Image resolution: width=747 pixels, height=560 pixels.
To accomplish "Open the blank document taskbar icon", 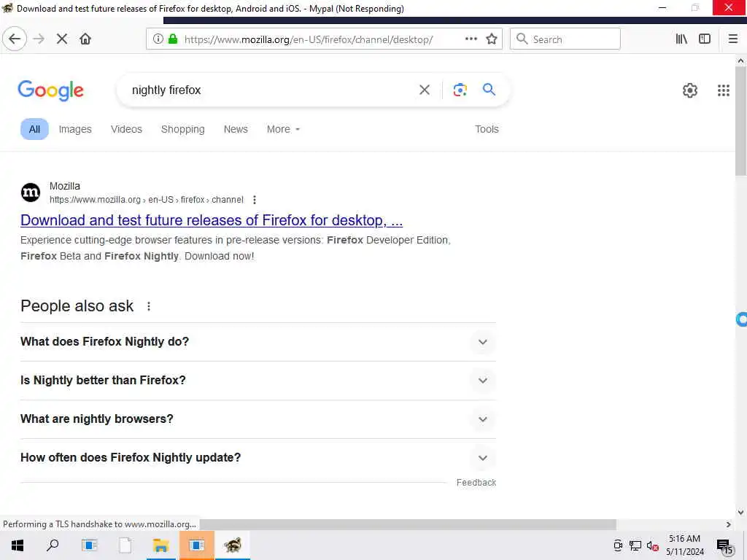I will (125, 545).
